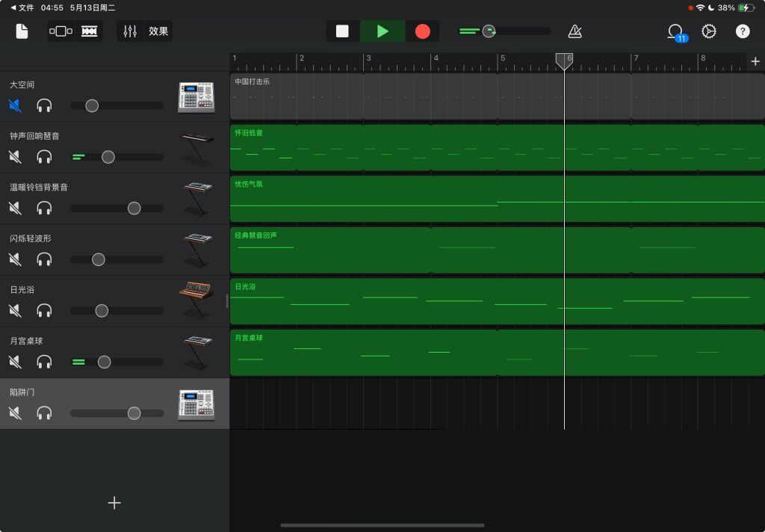The image size is (765, 532).
Task: Tap the Wi-Fi icon in status bar
Action: (701, 7)
